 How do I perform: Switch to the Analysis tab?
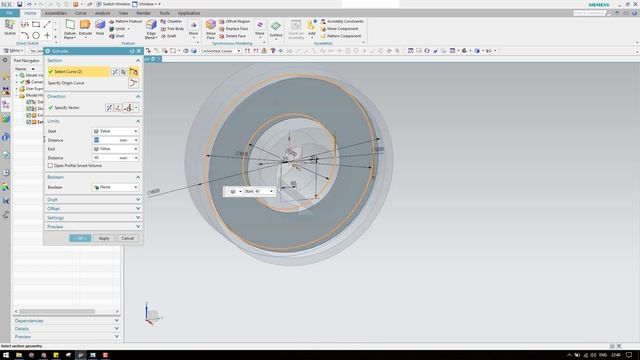pyautogui.click(x=102, y=13)
